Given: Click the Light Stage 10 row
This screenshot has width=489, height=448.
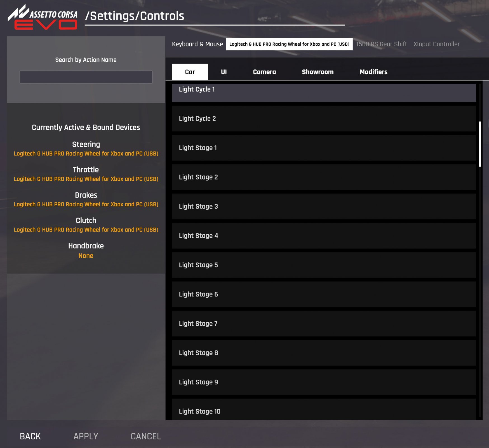Looking at the screenshot, I should pyautogui.click(x=324, y=410).
